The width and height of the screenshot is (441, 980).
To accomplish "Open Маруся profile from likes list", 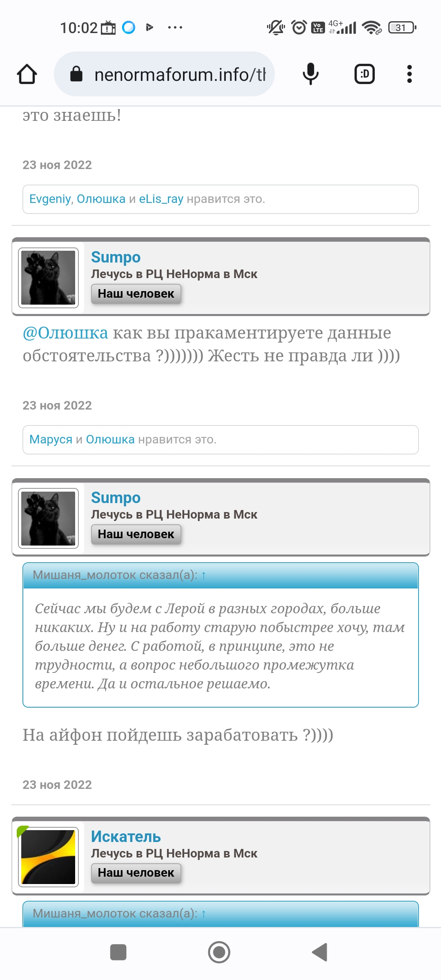I will (51, 439).
